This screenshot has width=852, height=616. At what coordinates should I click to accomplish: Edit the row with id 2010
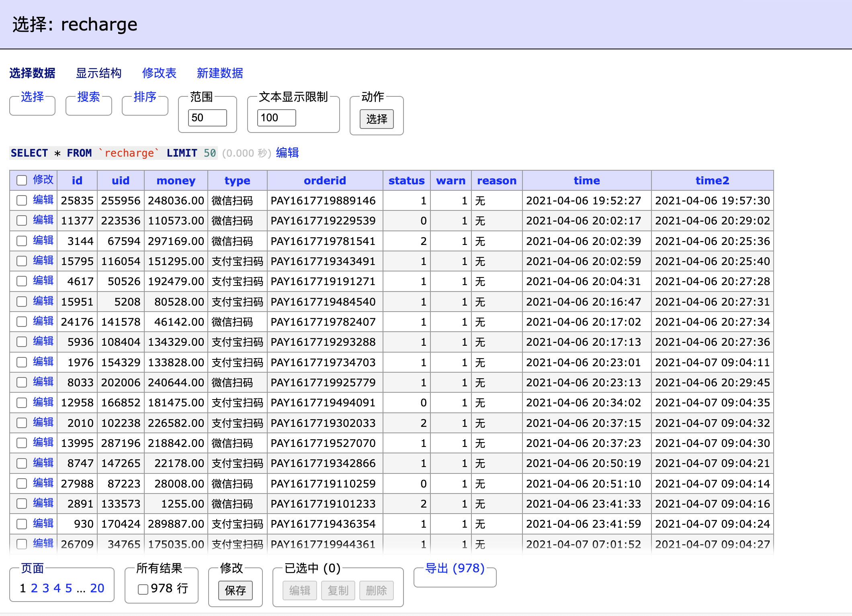pyautogui.click(x=43, y=422)
